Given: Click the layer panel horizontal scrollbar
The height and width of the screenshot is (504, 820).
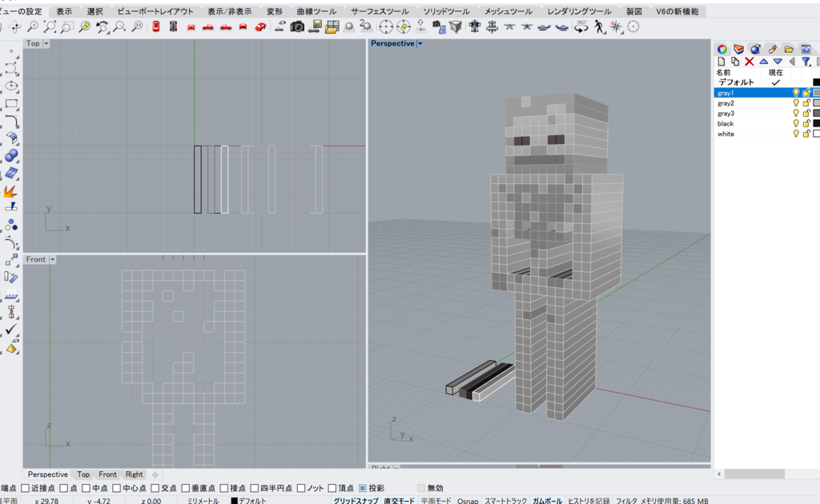Looking at the screenshot, I should [x=754, y=474].
